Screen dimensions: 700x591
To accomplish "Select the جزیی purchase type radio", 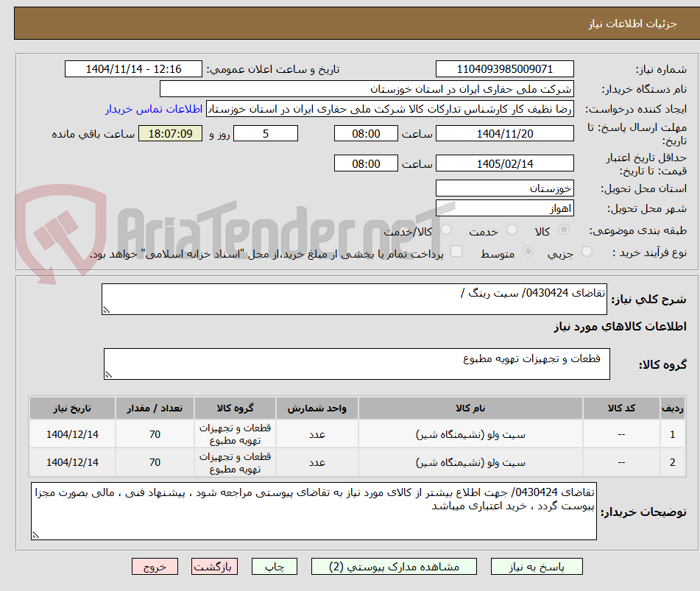I will (587, 251).
